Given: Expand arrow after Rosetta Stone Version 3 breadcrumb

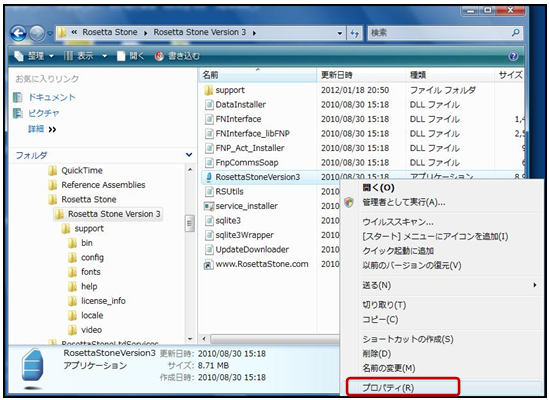Looking at the screenshot, I should point(254,33).
